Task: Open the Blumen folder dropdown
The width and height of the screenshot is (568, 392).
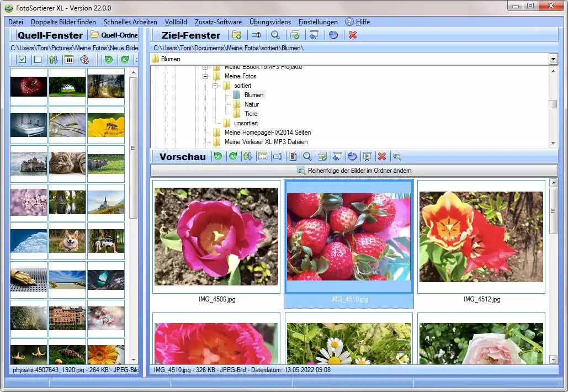Action: [553, 59]
